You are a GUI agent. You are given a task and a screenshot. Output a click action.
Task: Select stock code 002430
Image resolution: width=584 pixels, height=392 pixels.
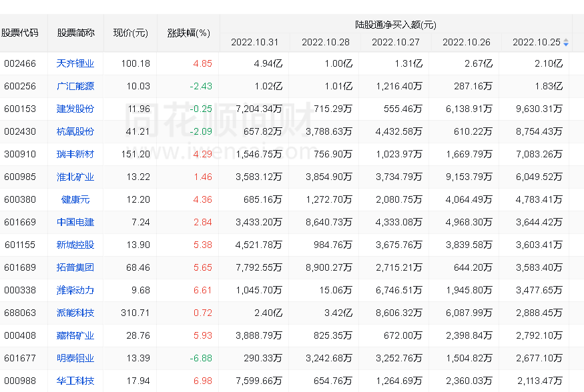tap(20, 131)
